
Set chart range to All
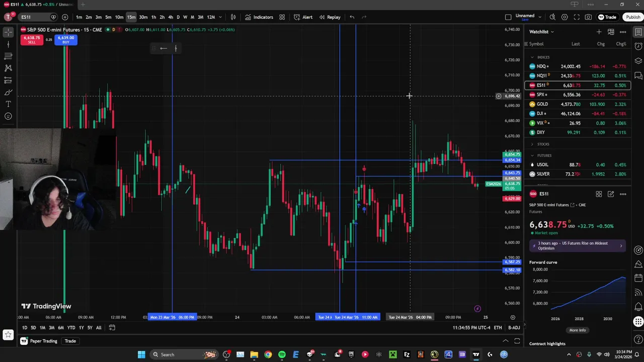[x=99, y=328]
